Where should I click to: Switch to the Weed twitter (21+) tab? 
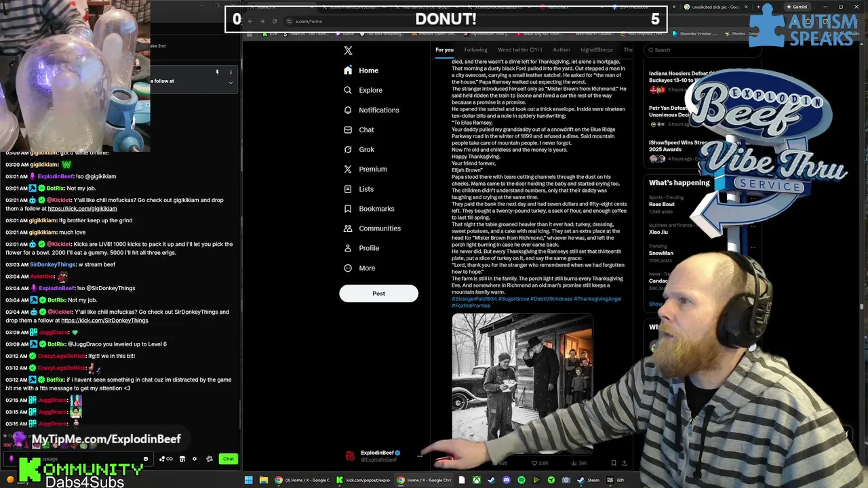(x=520, y=49)
